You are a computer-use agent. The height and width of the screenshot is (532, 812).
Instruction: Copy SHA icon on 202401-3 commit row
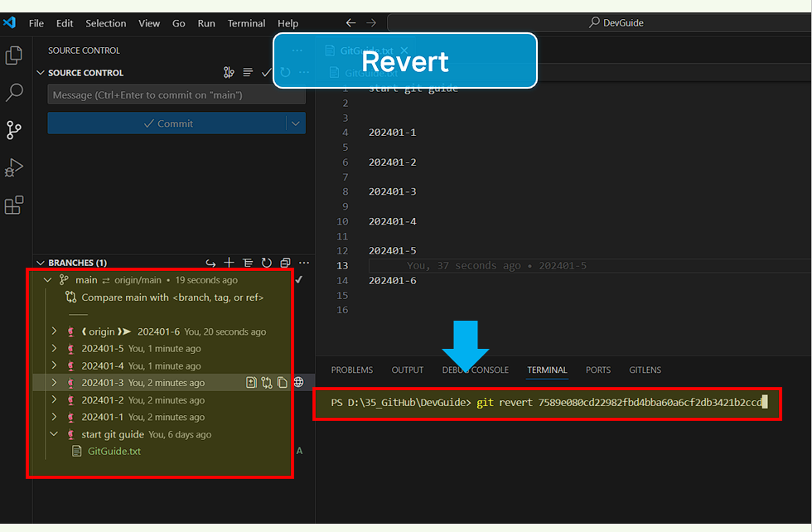coord(283,382)
